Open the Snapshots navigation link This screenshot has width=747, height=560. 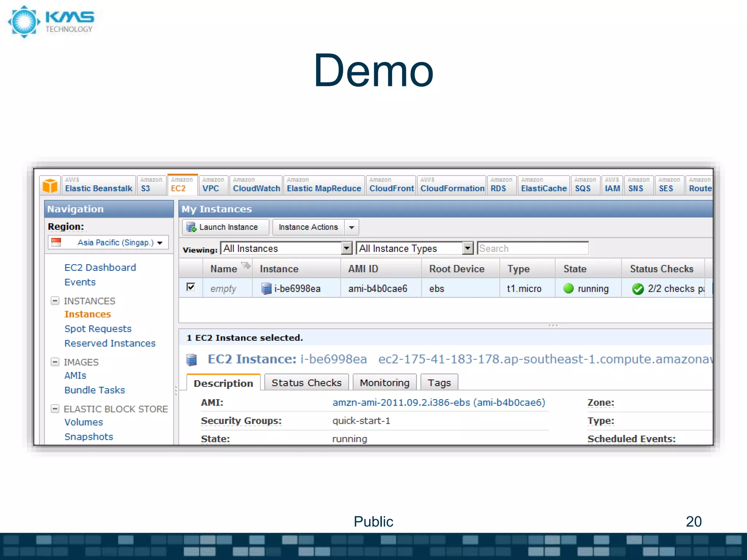point(89,437)
